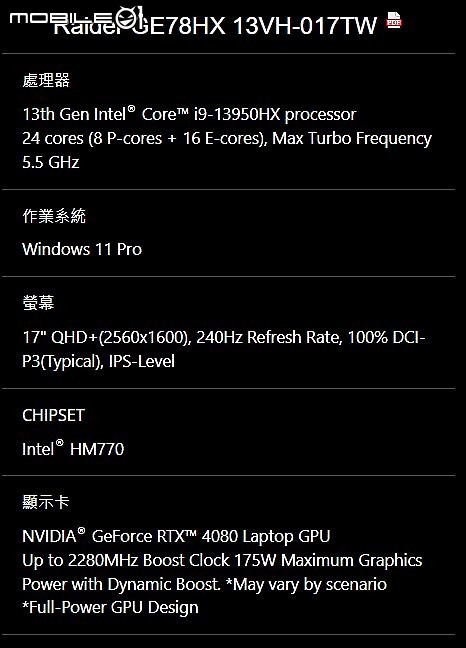Click the 作業系統 section heading
The image size is (466, 648).
click(x=54, y=216)
